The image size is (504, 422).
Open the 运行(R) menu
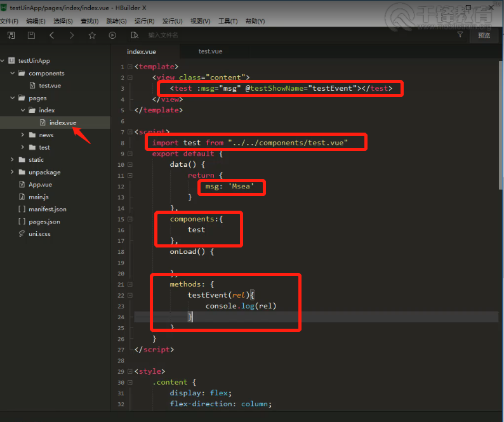(144, 21)
